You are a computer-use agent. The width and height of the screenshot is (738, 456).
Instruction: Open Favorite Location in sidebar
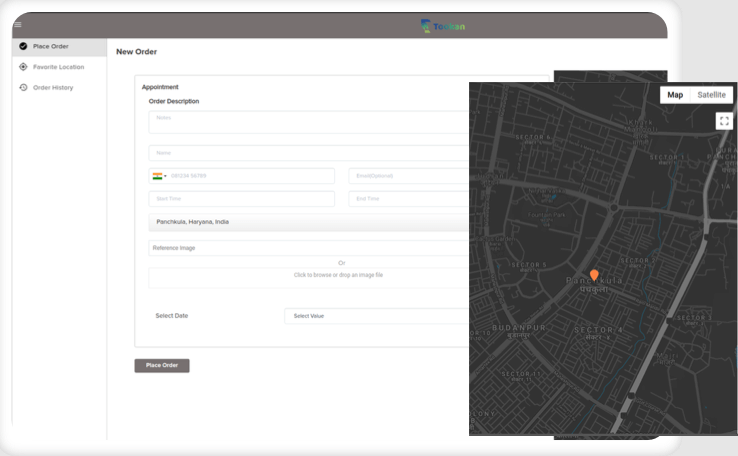pyautogui.click(x=58, y=67)
